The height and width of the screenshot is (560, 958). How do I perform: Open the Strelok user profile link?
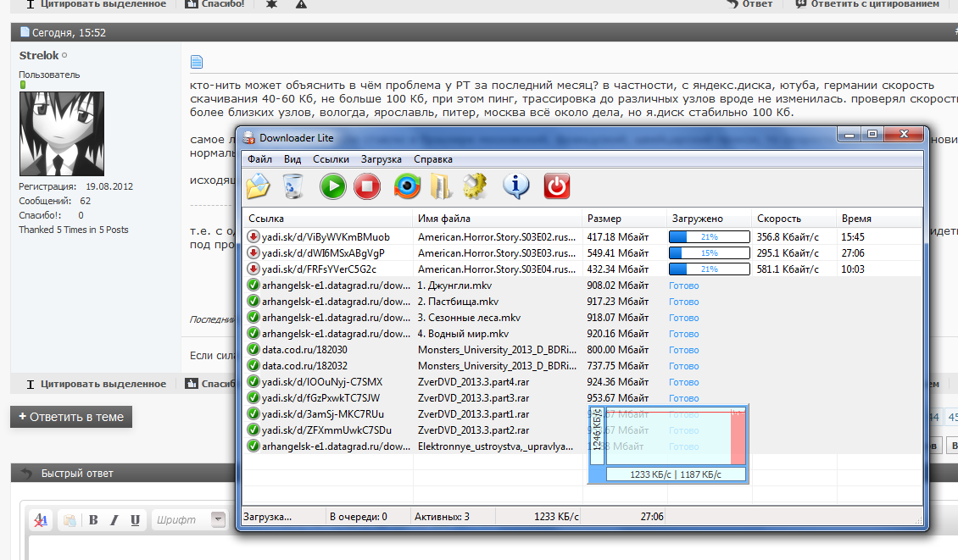pyautogui.click(x=39, y=55)
